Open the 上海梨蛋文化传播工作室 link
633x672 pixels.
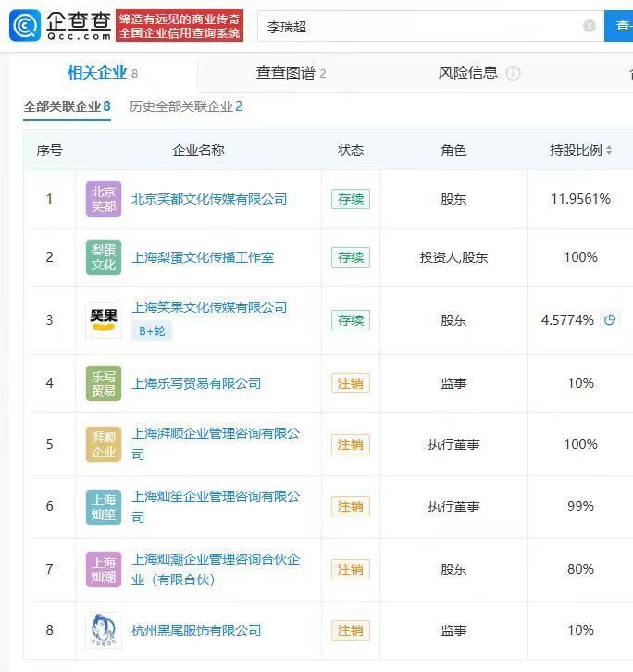point(203,257)
